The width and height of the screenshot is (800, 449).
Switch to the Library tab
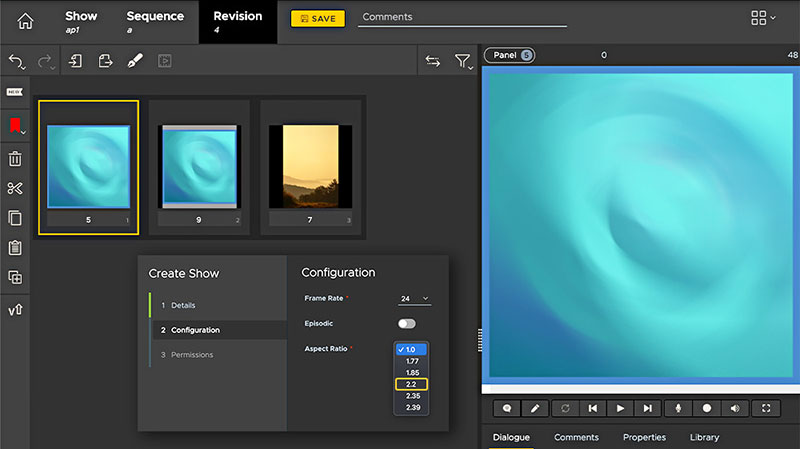tap(705, 437)
